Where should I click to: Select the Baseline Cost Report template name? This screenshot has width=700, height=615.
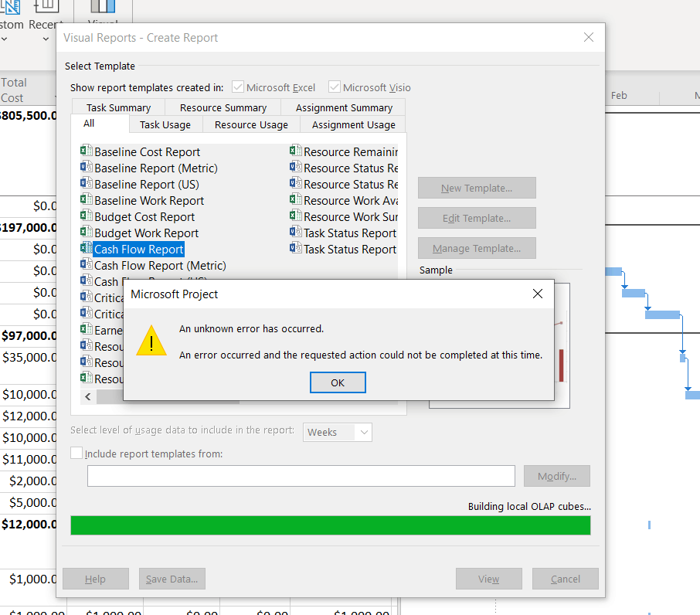pyautogui.click(x=148, y=151)
